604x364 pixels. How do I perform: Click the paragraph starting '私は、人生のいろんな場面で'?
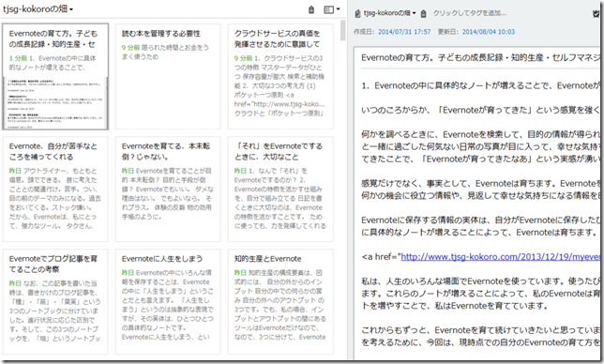480,294
